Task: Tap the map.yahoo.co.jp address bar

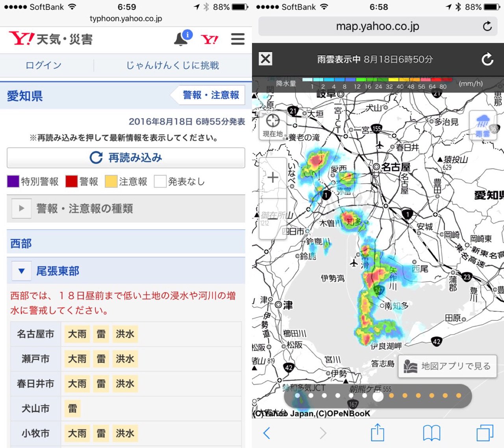Action: pos(378,26)
